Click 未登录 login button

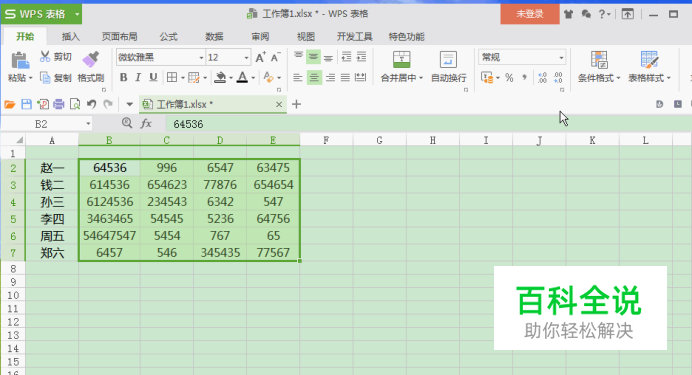530,14
